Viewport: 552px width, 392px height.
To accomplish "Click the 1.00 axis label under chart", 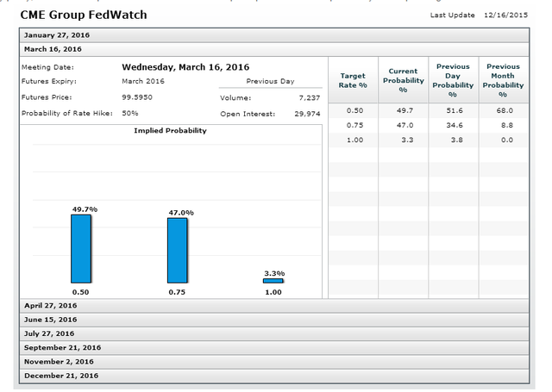I will (273, 292).
